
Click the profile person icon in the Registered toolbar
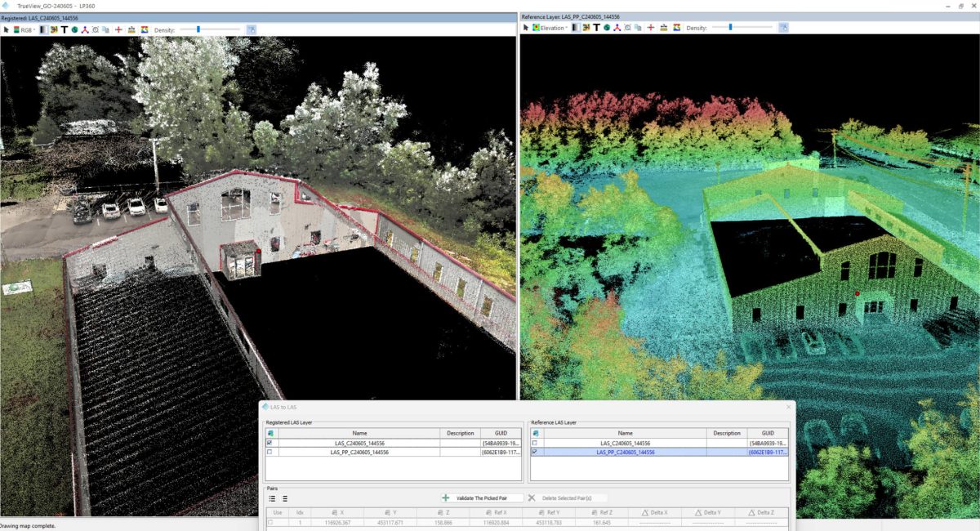(x=85, y=29)
